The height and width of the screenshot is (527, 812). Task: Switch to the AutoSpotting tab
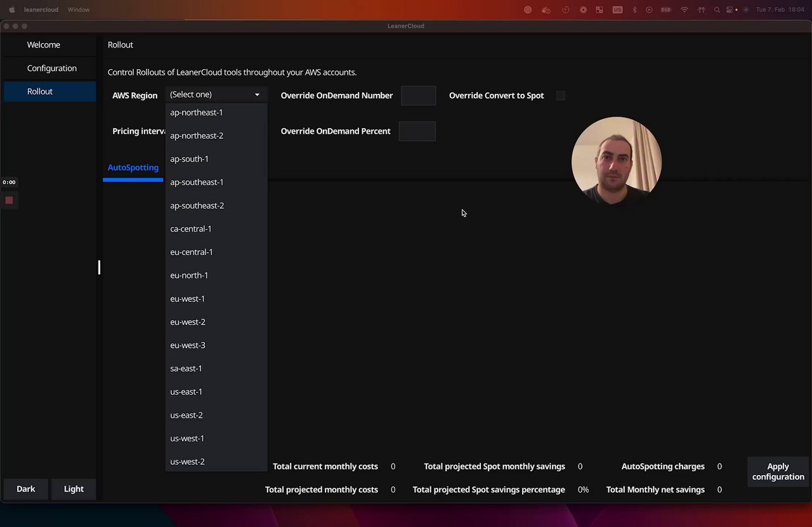pyautogui.click(x=133, y=167)
